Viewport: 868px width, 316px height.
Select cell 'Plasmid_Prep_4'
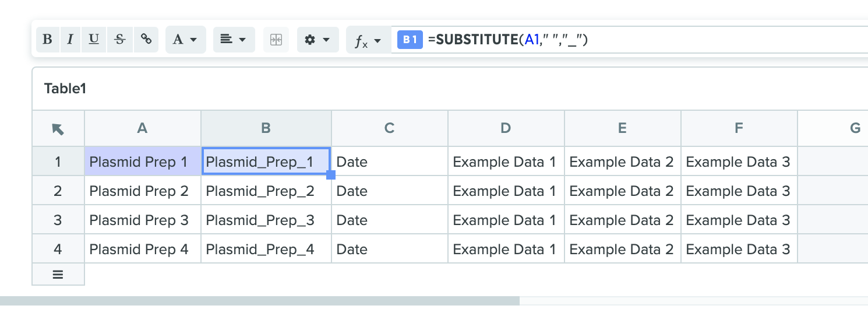tap(266, 249)
